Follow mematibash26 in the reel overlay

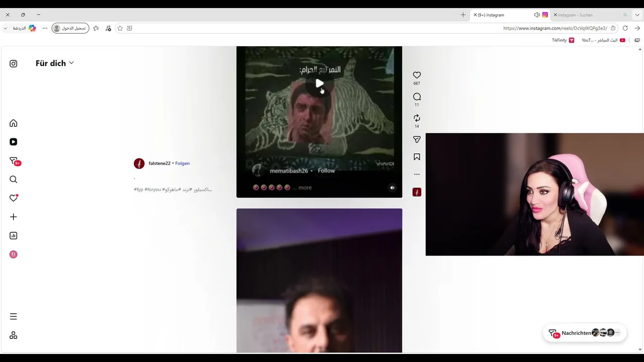[x=326, y=170]
